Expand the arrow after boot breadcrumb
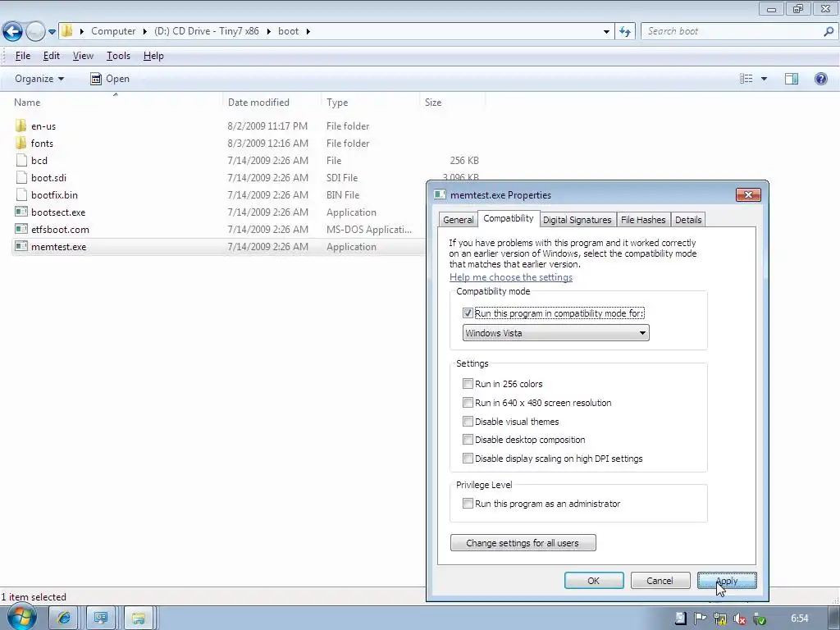This screenshot has width=840, height=630. pos(308,31)
